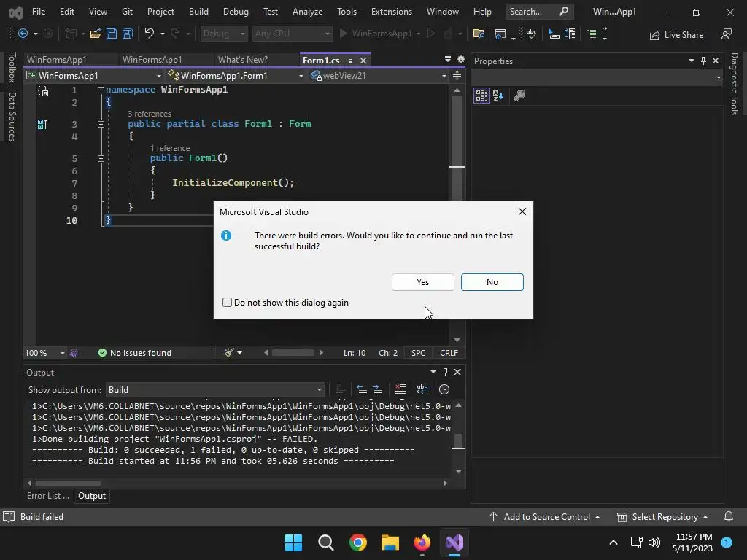Click the Categorized view icon in Properties
The height and width of the screenshot is (560, 747).
(x=481, y=96)
